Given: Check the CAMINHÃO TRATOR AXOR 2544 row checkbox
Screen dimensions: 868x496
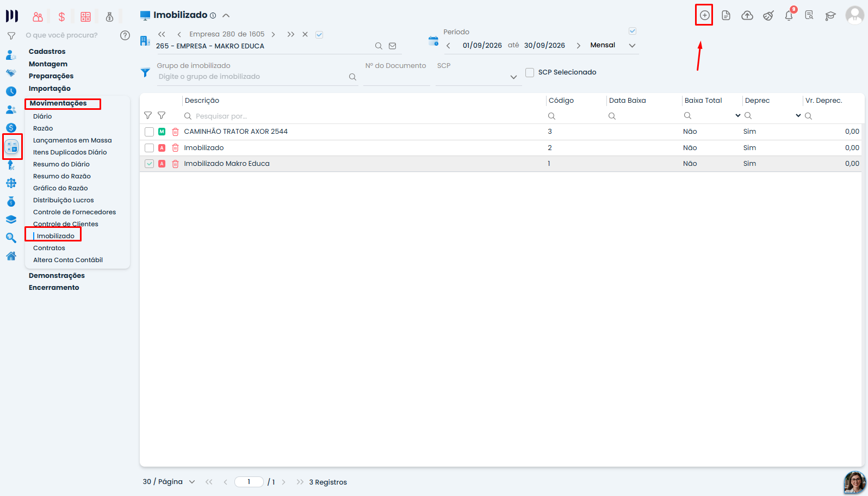Looking at the screenshot, I should [x=149, y=132].
